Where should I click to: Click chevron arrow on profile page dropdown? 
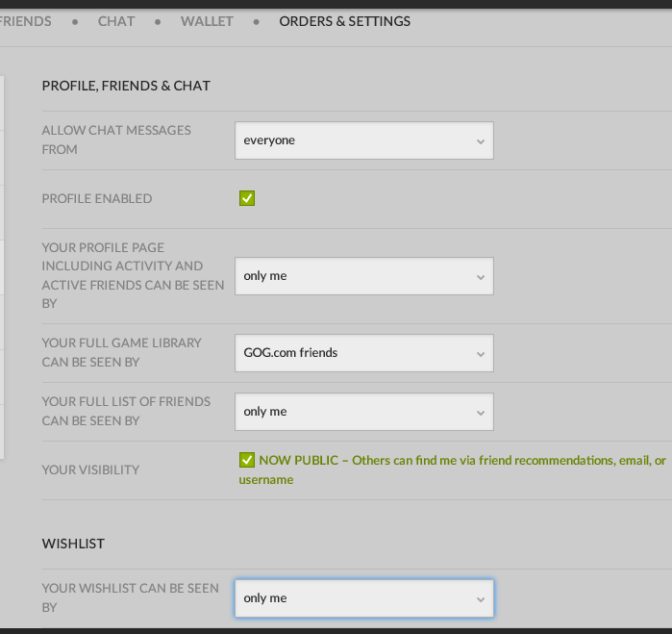[481, 277]
